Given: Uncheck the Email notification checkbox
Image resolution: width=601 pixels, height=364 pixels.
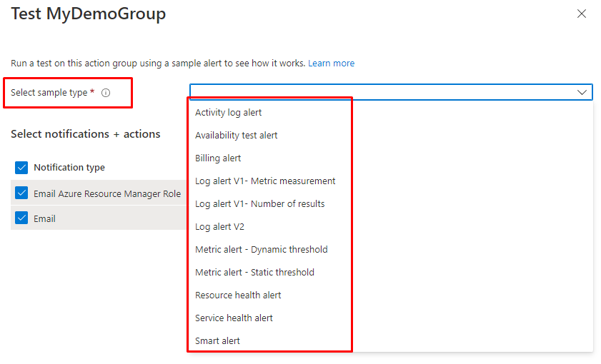Looking at the screenshot, I should (x=21, y=218).
